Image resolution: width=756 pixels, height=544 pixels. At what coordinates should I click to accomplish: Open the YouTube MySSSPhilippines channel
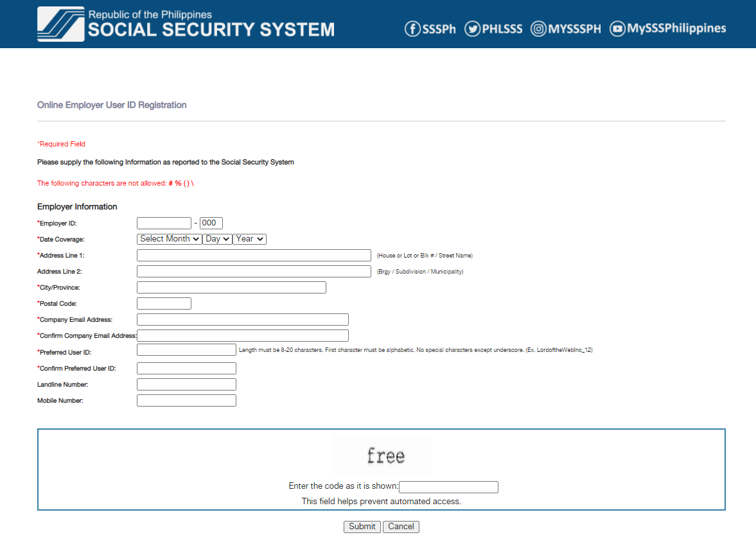(667, 28)
